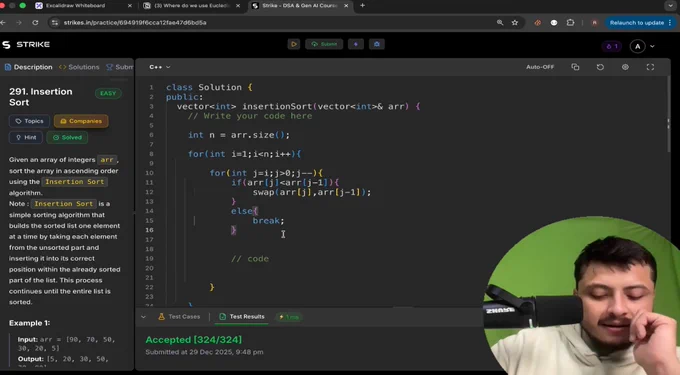Copy the editor code
The image size is (680, 375).
(x=575, y=67)
